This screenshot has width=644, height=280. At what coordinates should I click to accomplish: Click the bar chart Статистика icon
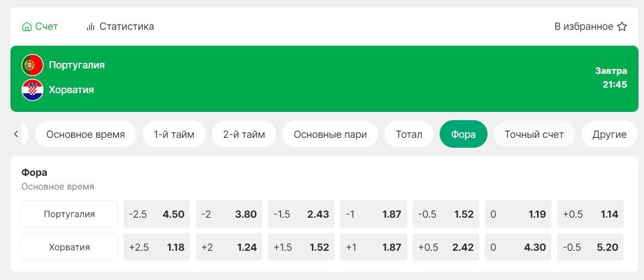pos(90,26)
